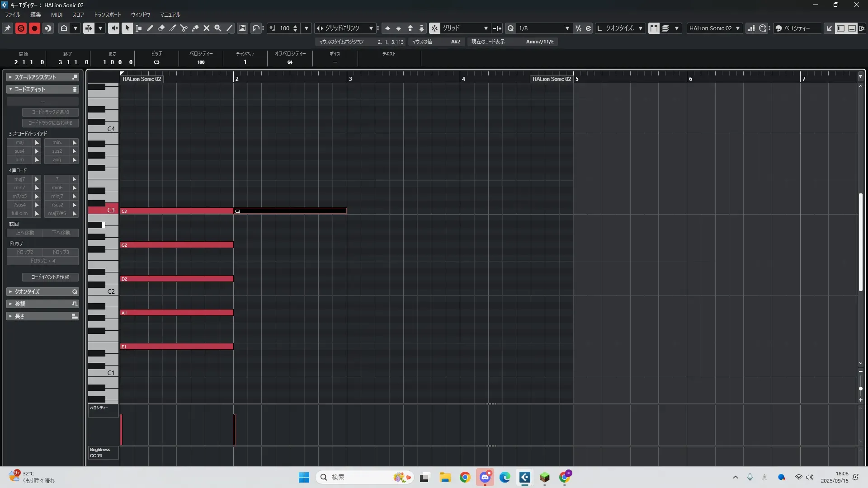Image resolution: width=868 pixels, height=488 pixels.
Task: Click the Object Selection arrow tool
Action: click(127, 28)
